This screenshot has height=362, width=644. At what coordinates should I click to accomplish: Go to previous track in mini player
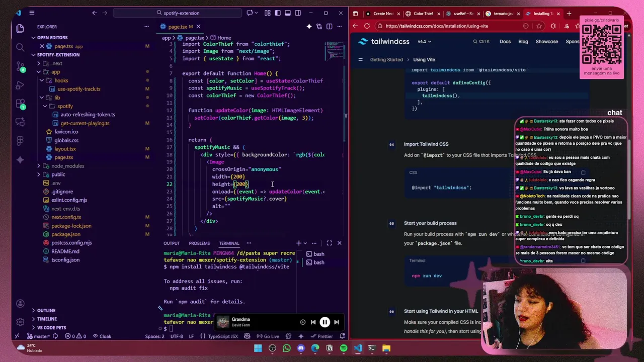(x=313, y=322)
